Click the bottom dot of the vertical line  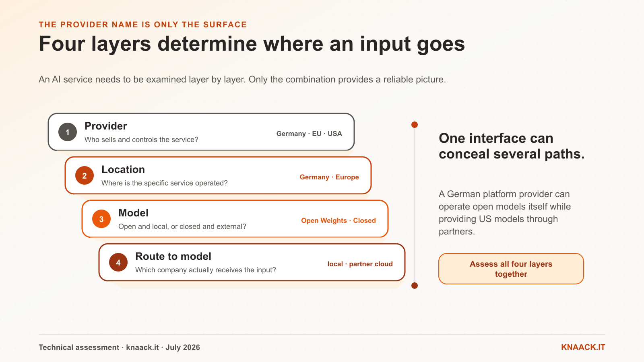415,286
